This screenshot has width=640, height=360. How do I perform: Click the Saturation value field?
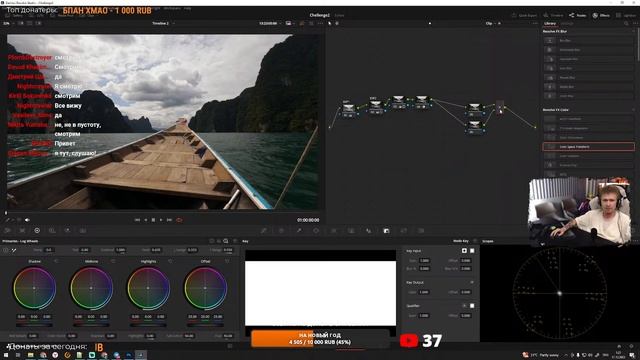coord(189,336)
